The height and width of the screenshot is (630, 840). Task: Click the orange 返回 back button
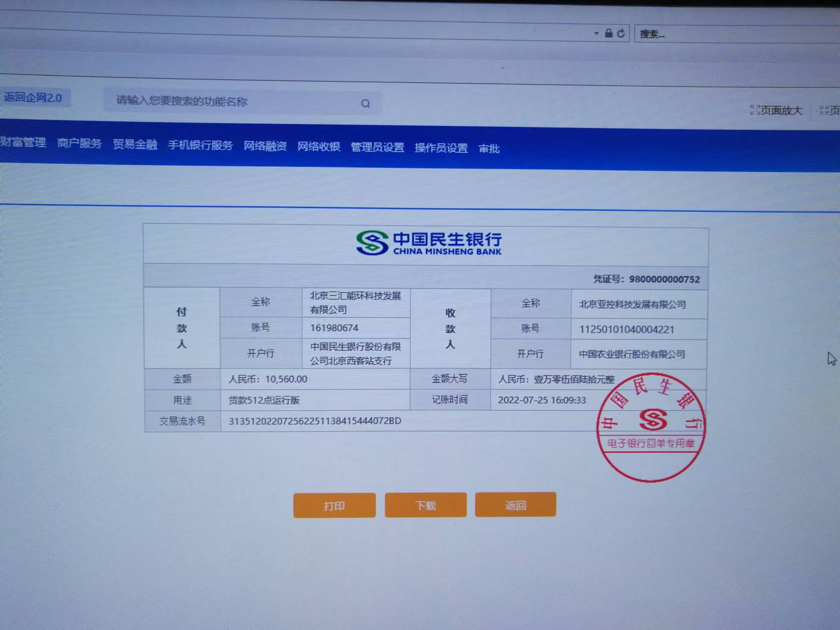[x=515, y=505]
